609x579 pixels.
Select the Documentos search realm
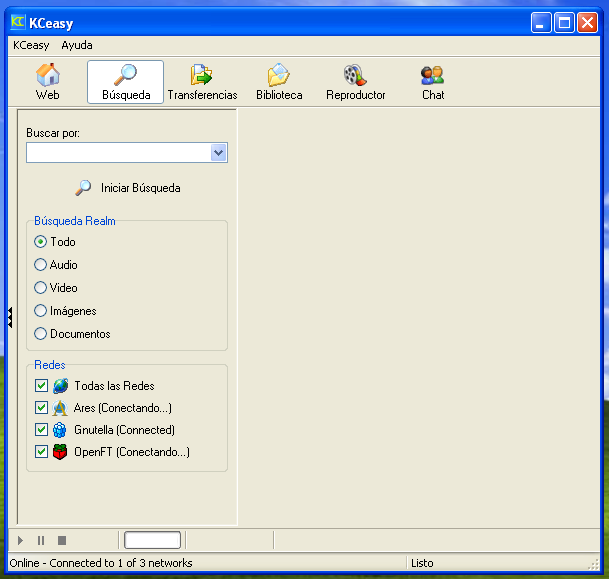[x=40, y=334]
